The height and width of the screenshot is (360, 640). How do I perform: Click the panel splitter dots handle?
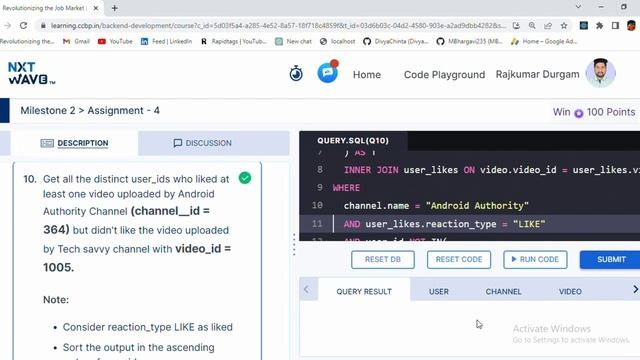point(294,244)
